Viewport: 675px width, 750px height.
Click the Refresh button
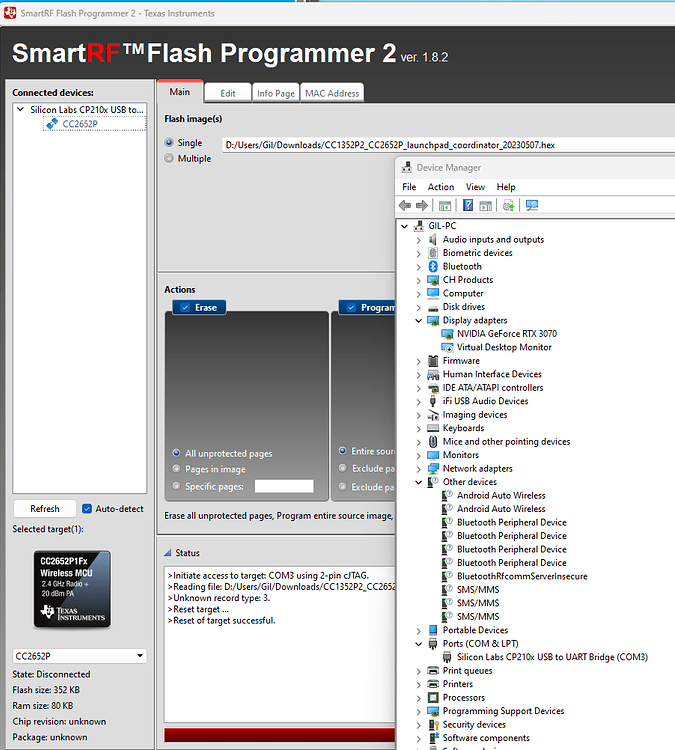(45, 508)
